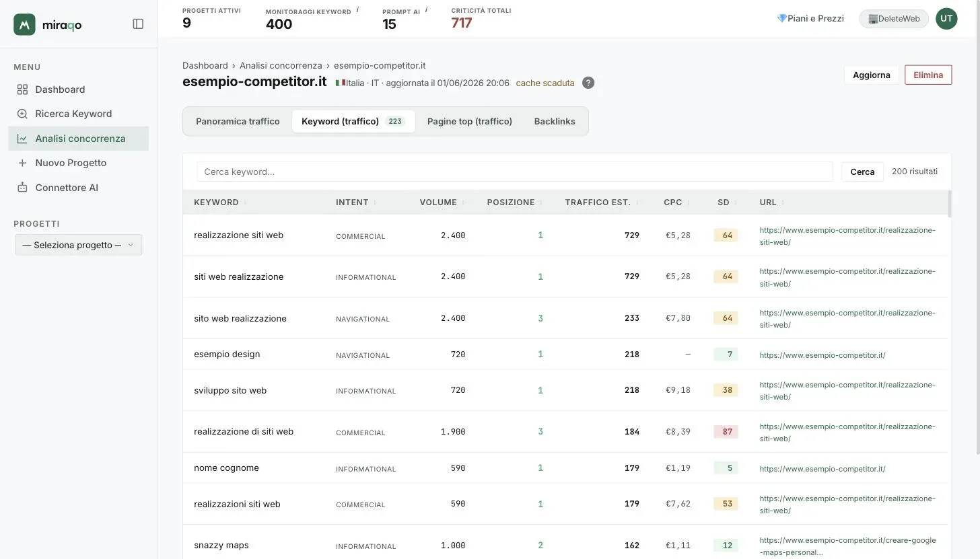The image size is (980, 559).
Task: Click the Criticità Totali value 717
Action: coord(462,23)
